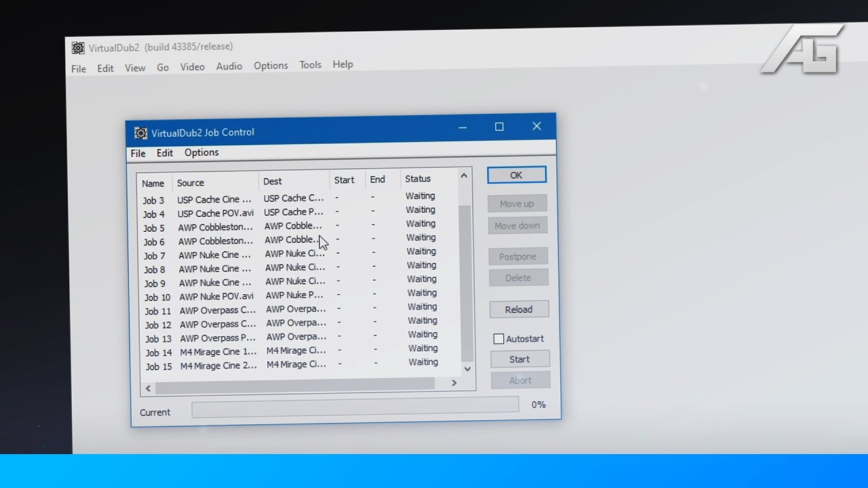This screenshot has width=868, height=488.
Task: Click the Job Control title bar gear icon
Action: 140,133
